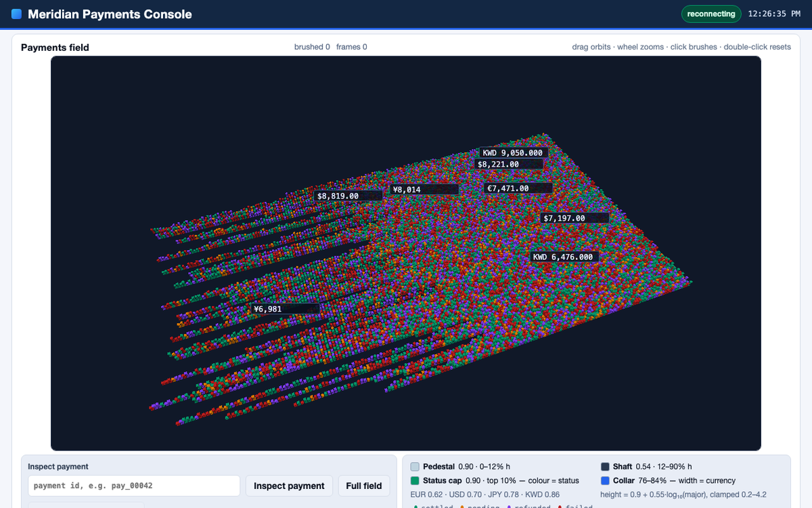
Task: Click the Payments field heading
Action: click(55, 47)
